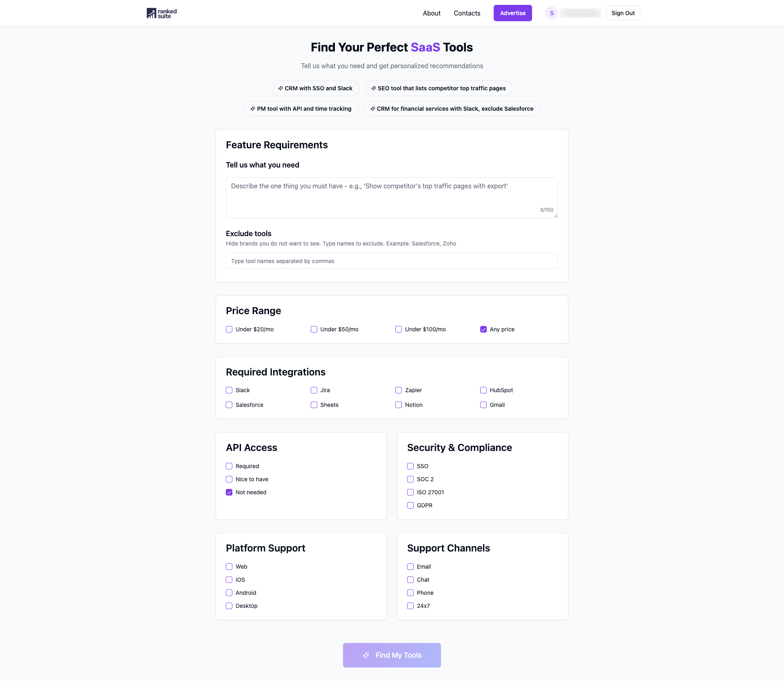
Task: Click sparkle icon on PM tool chip
Action: click(253, 109)
